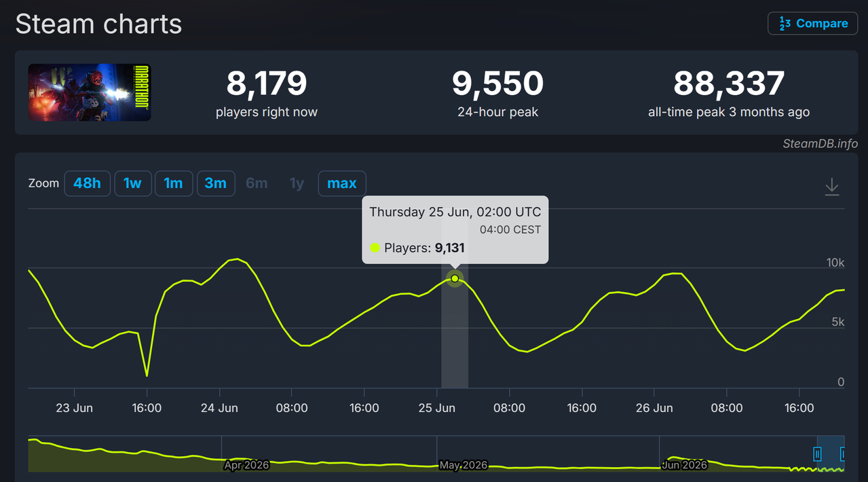Click the 'all-time peak 3 months ago' caption
Image resolution: width=868 pixels, height=482 pixels.
[729, 112]
